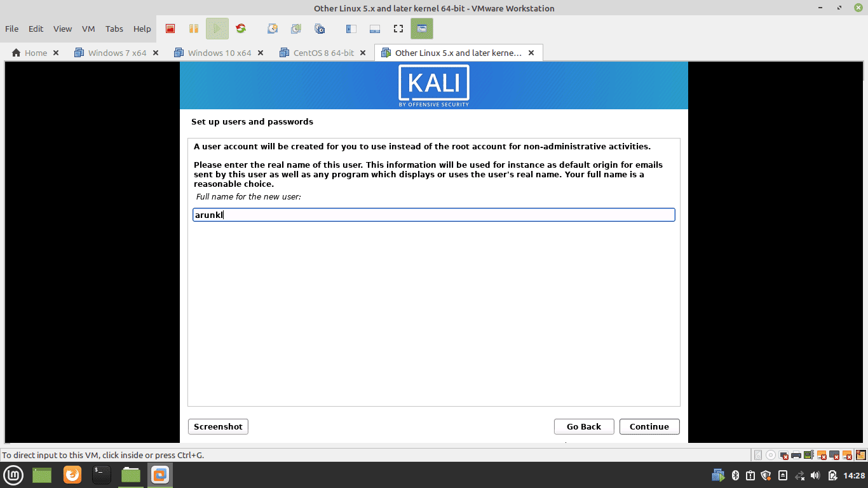Open the Snapshot Manager toolbar icon

pos(320,29)
